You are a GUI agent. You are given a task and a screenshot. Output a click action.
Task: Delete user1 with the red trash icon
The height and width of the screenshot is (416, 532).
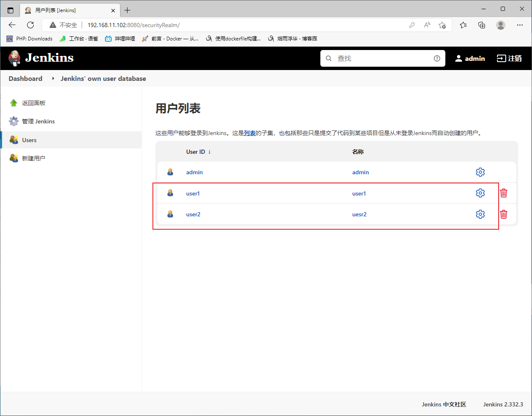pyautogui.click(x=504, y=193)
